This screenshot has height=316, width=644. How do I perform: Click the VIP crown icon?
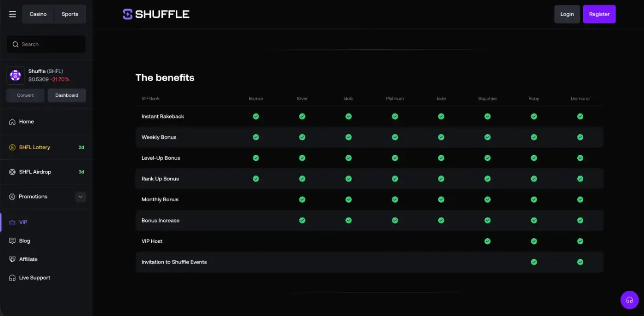pos(12,222)
